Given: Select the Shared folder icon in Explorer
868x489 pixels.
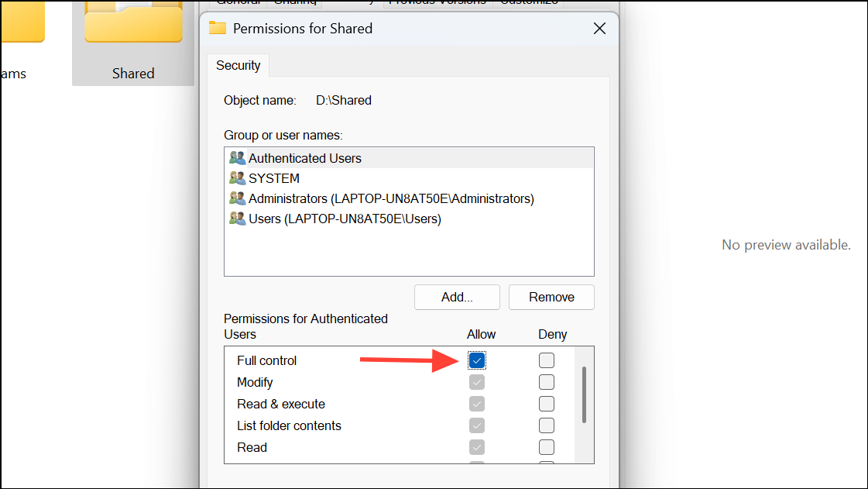Looking at the screenshot, I should 133,22.
